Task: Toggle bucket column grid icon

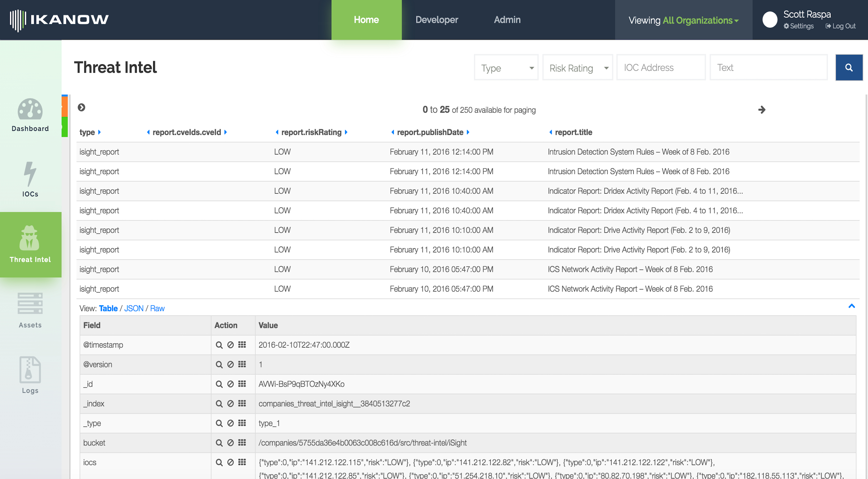Action: [242, 442]
